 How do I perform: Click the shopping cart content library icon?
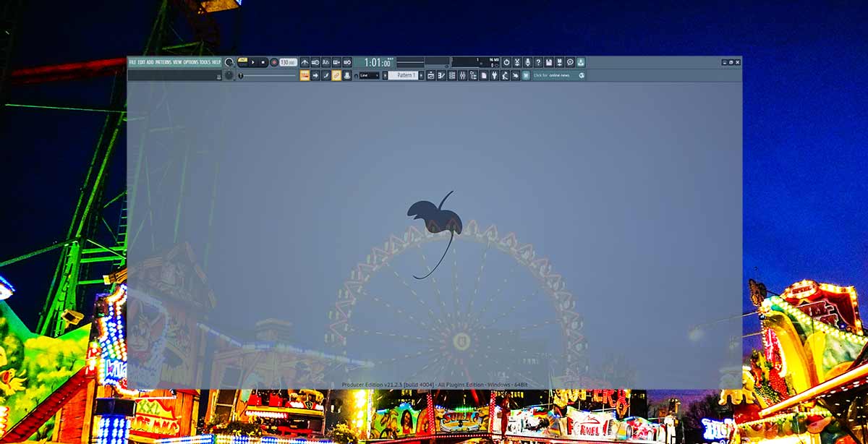[526, 75]
